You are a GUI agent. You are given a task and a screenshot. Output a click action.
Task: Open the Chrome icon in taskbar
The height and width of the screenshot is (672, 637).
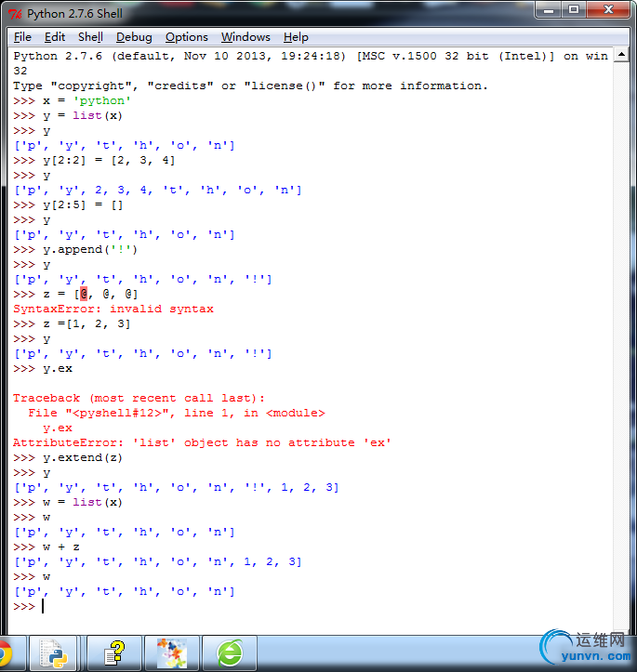(6, 653)
